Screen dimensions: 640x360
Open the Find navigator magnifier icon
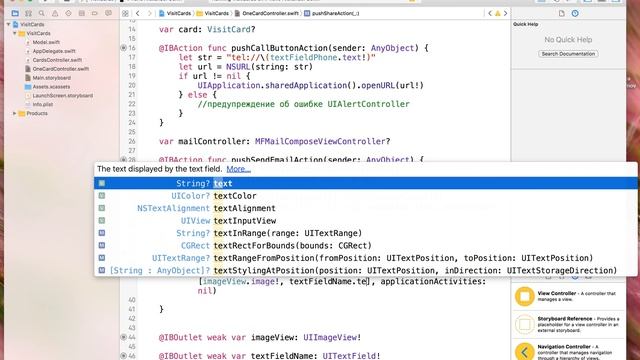tap(42, 13)
